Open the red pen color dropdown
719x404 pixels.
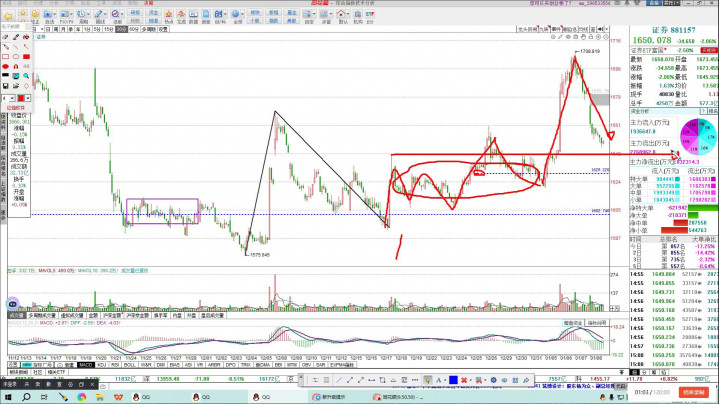pyautogui.click(x=28, y=98)
